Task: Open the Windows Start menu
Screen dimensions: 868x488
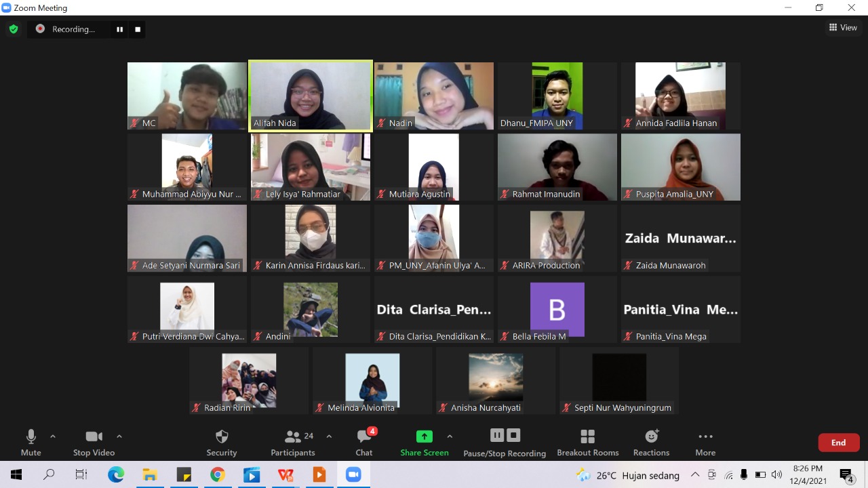Action: 16,474
